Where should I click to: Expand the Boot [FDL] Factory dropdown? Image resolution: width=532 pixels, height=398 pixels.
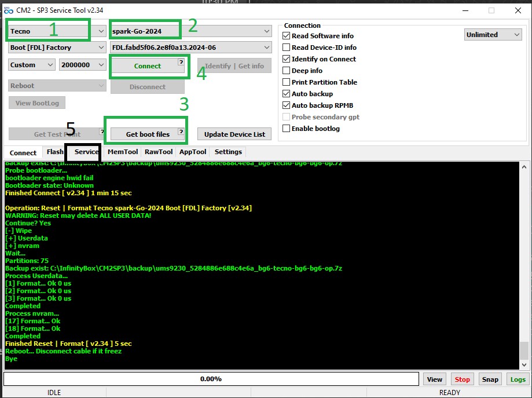57,48
